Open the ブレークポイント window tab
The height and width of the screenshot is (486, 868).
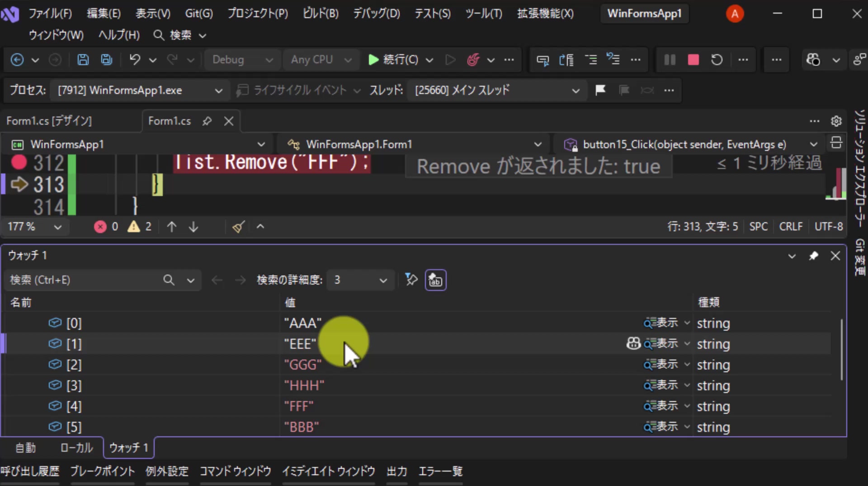click(102, 472)
